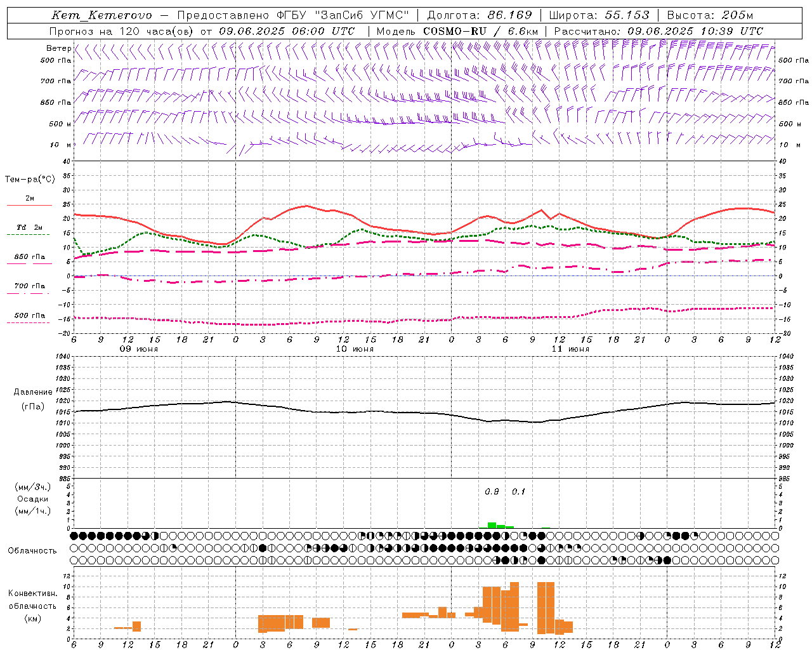Click the Давление panel title
Screen dimensions: 812x650
click(x=33, y=392)
